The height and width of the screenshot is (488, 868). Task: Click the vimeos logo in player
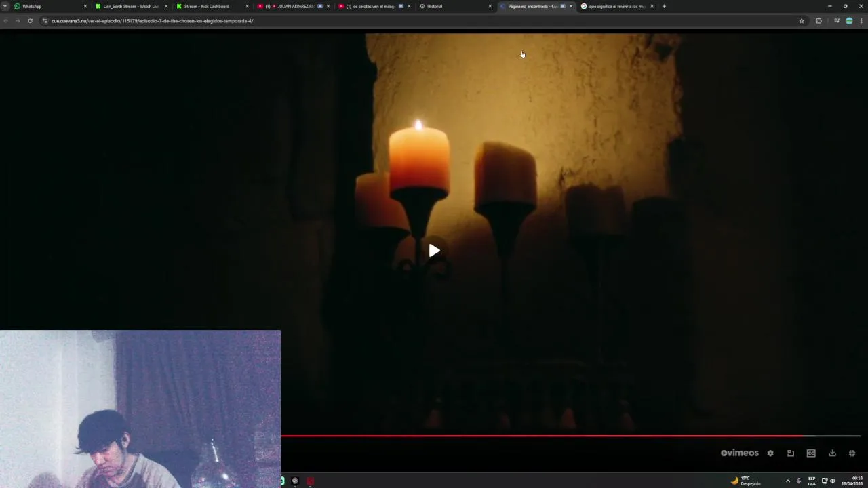coord(739,453)
